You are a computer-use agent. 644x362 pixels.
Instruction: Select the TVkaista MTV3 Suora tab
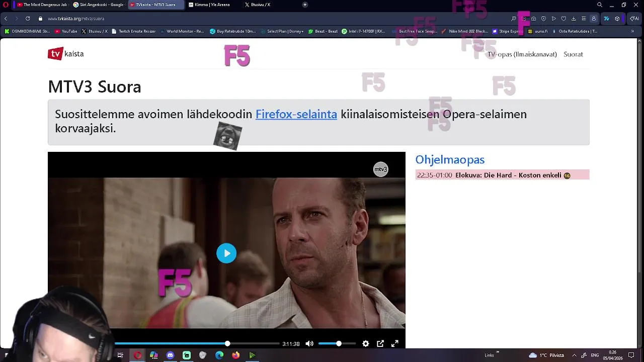click(155, 5)
